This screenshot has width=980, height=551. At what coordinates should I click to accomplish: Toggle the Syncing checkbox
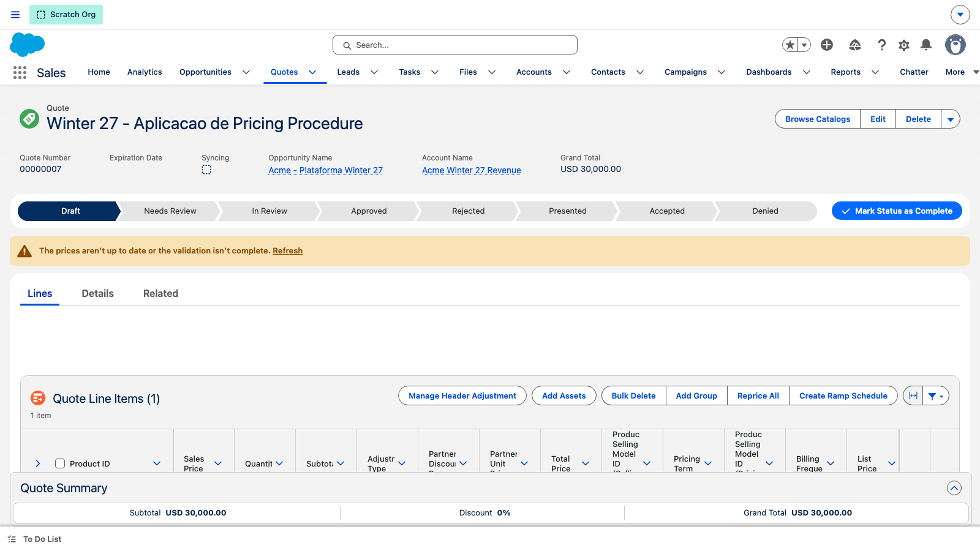(206, 170)
